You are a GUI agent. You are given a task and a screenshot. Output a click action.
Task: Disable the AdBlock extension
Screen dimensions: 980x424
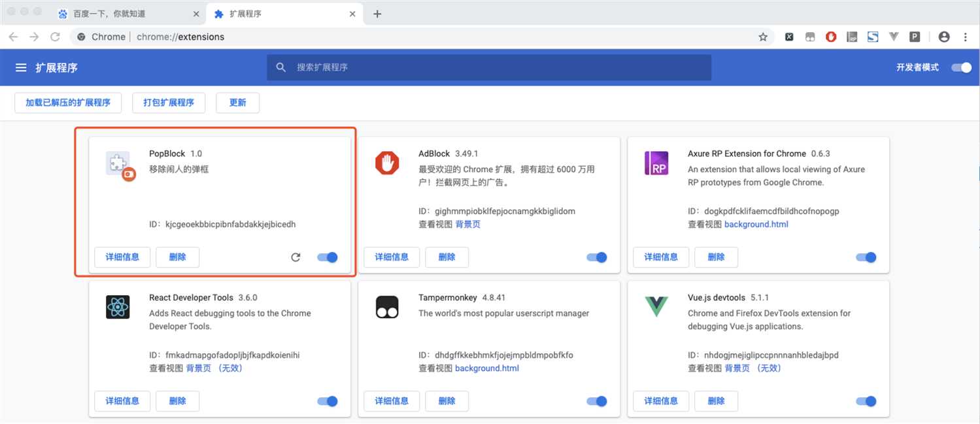pos(597,257)
